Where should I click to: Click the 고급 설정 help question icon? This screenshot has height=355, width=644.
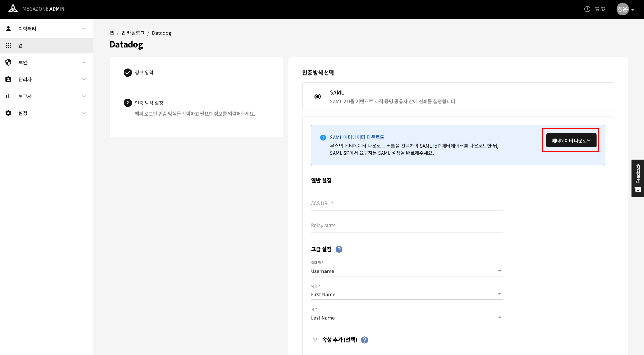339,249
